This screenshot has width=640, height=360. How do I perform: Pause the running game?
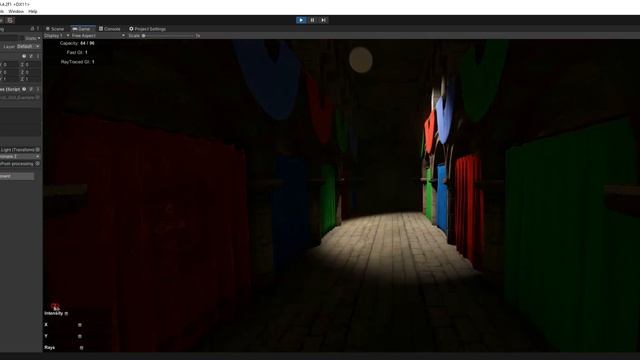tap(312, 20)
